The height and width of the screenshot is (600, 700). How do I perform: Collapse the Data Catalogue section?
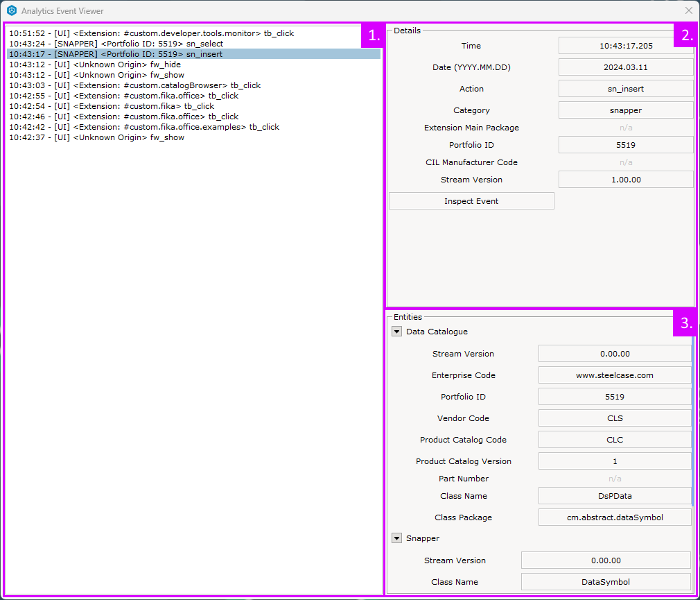pos(397,332)
